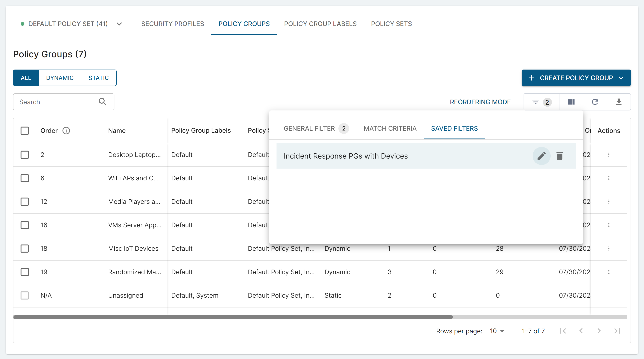
Task: Download the policy groups list
Action: coord(619,102)
